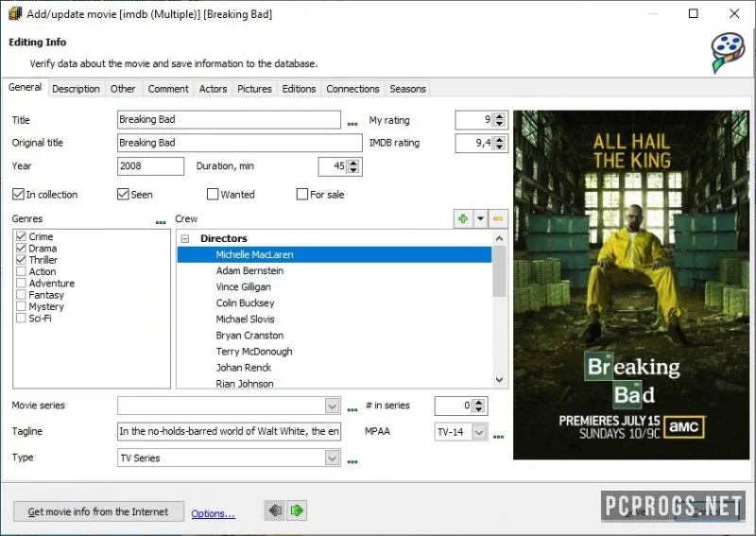Click the orange minus remove crew icon
Image resolution: width=756 pixels, height=536 pixels.
(498, 218)
